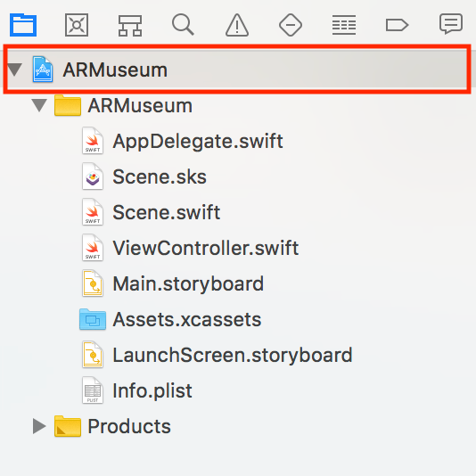The width and height of the screenshot is (476, 476).
Task: Open the Find navigator magnifier icon
Action: (183, 25)
